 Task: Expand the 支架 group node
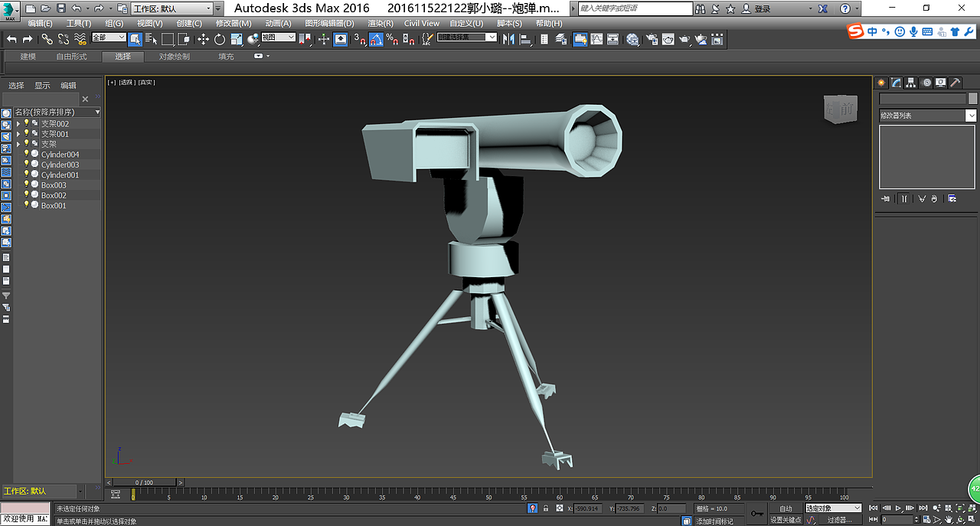pyautogui.click(x=18, y=144)
